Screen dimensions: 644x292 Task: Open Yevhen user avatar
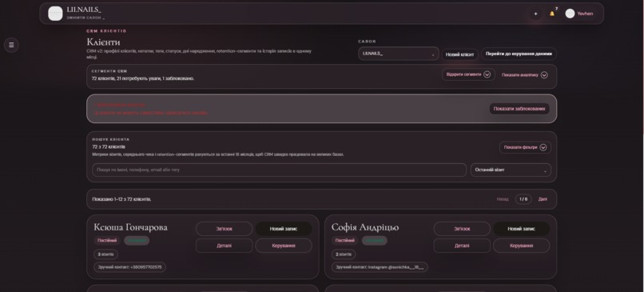pos(570,14)
